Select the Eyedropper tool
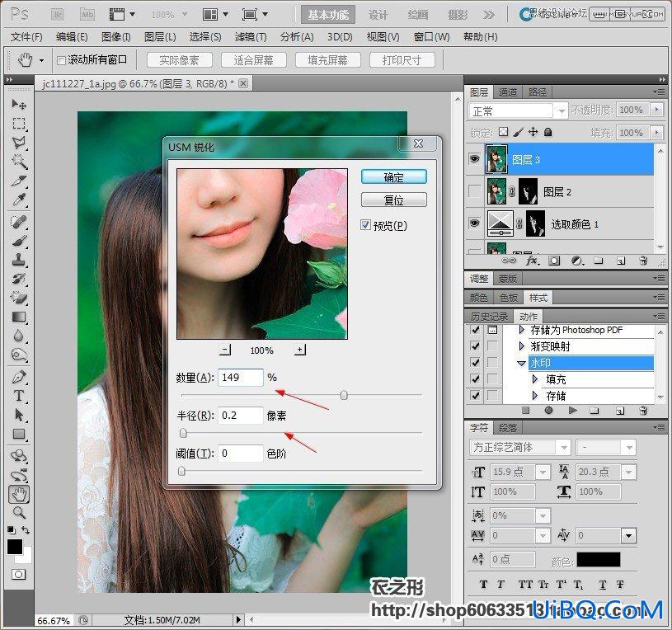This screenshot has height=630, width=672. pyautogui.click(x=18, y=199)
